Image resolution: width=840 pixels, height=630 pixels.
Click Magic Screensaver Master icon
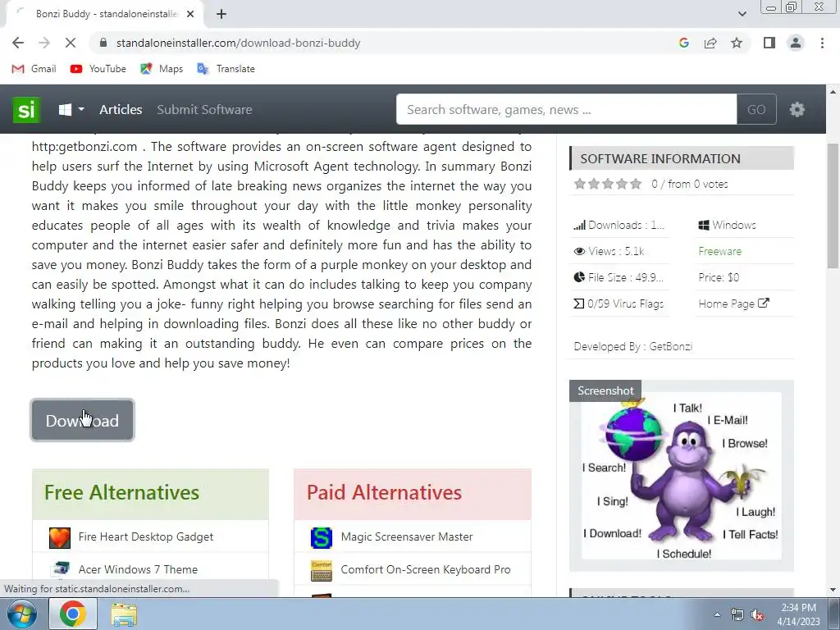pyautogui.click(x=322, y=537)
